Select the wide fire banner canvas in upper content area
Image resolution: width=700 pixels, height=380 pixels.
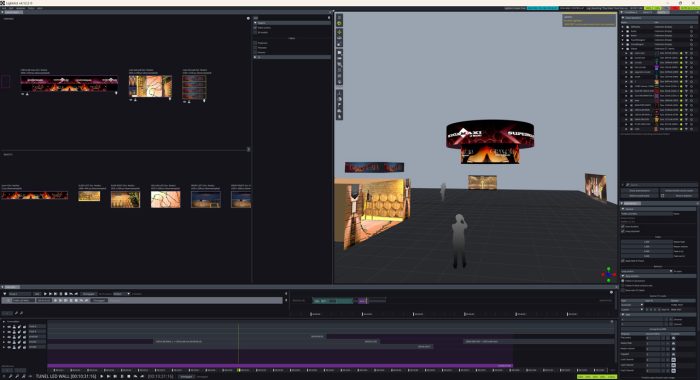coord(69,84)
